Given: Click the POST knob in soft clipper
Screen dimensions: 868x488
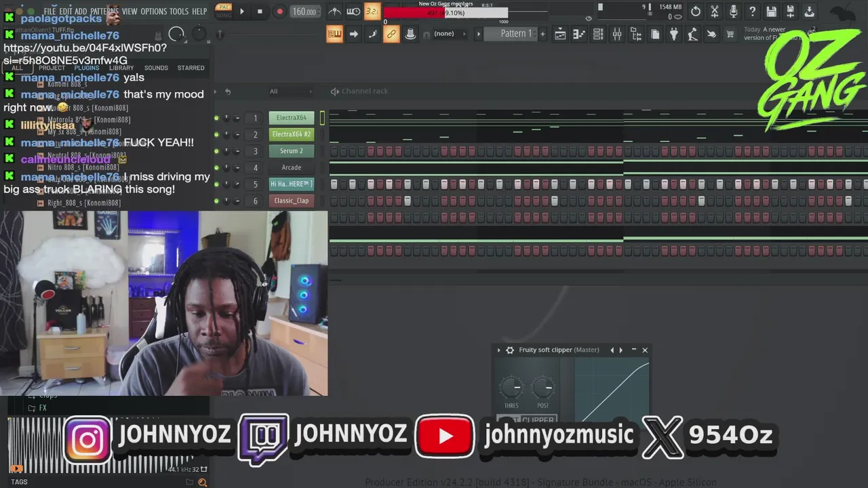Looking at the screenshot, I should (542, 388).
